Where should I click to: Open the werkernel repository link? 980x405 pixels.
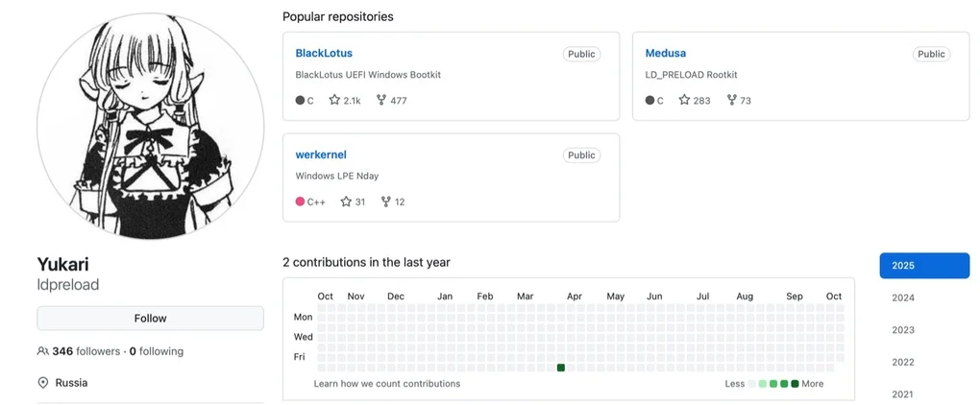coord(321,155)
